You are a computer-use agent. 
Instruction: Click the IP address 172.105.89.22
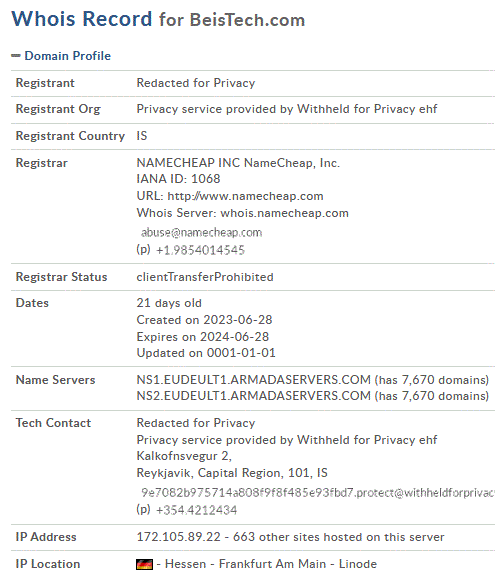pyautogui.click(x=179, y=537)
